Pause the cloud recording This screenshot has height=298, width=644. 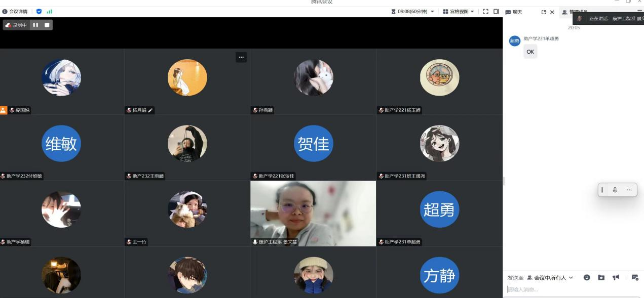tap(35, 25)
